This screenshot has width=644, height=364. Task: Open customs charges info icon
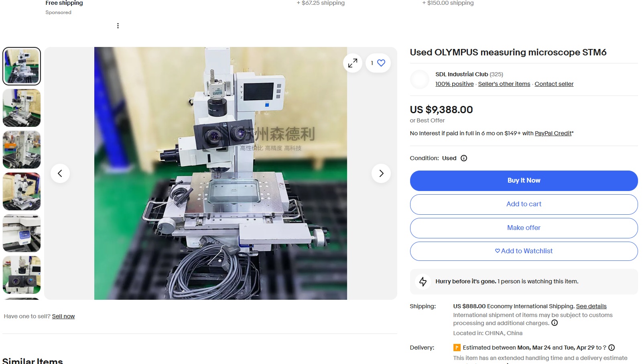[555, 323]
